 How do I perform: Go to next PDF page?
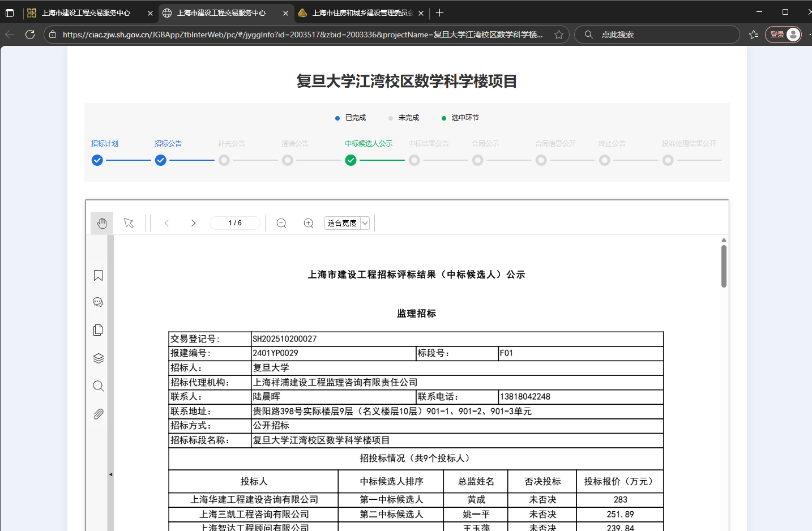coord(193,223)
